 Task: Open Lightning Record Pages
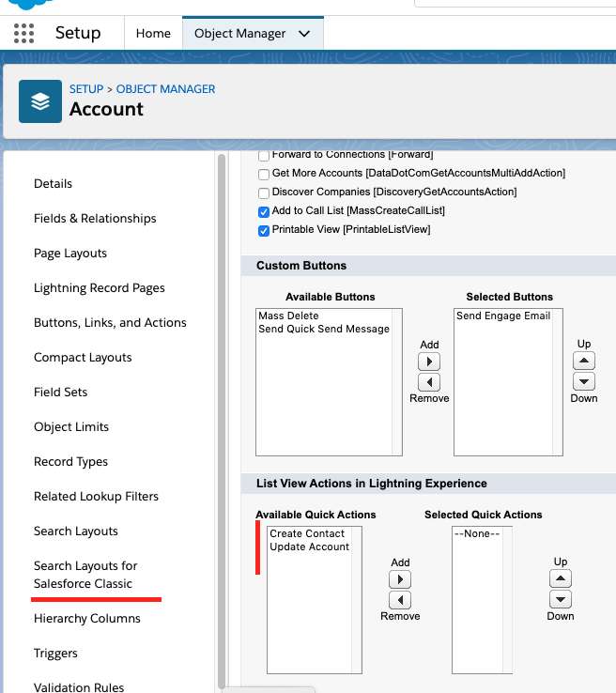100,287
